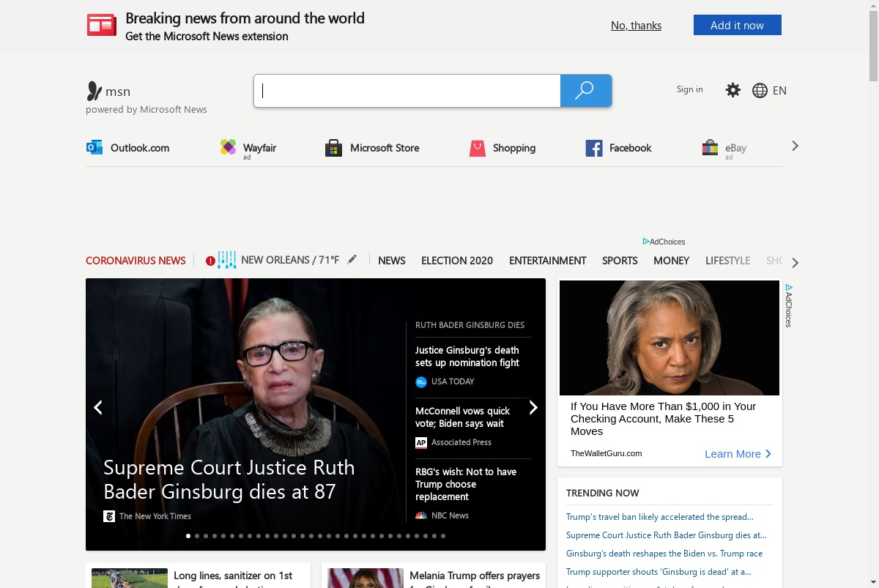Viewport: 879px width, 588px height.
Task: Open the ENTERTAINMENT tab
Action: tap(548, 261)
